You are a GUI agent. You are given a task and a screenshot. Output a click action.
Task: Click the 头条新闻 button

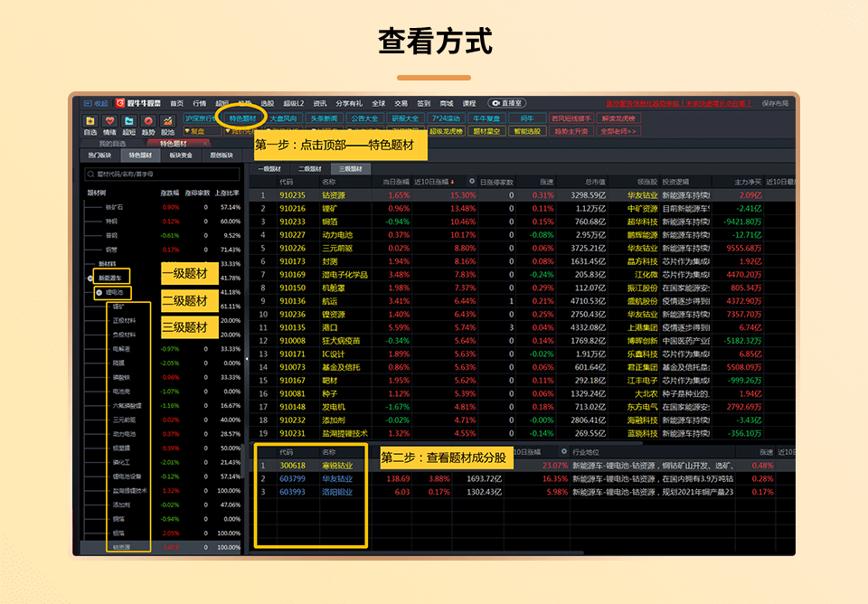tap(324, 118)
